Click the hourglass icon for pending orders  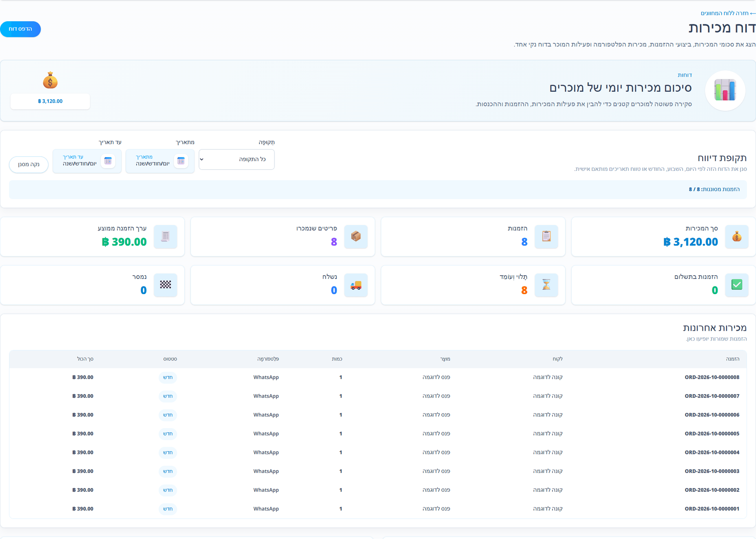[x=546, y=285]
